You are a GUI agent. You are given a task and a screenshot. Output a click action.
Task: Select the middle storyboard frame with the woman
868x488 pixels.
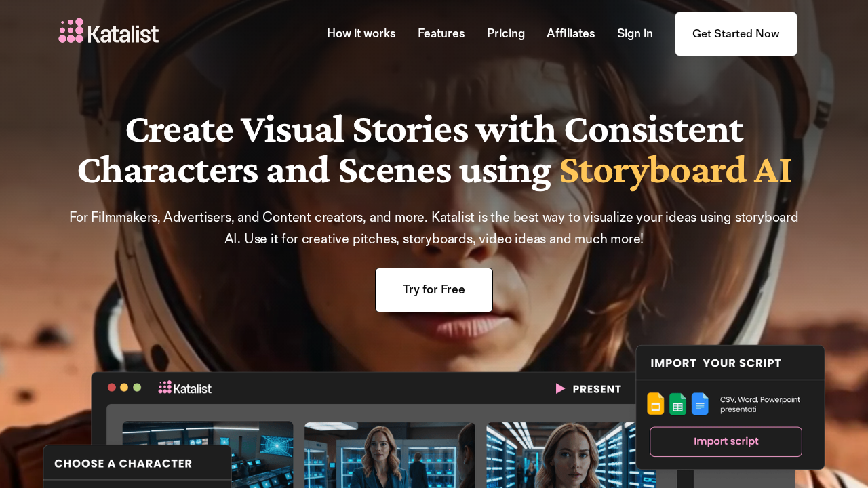coord(389,454)
